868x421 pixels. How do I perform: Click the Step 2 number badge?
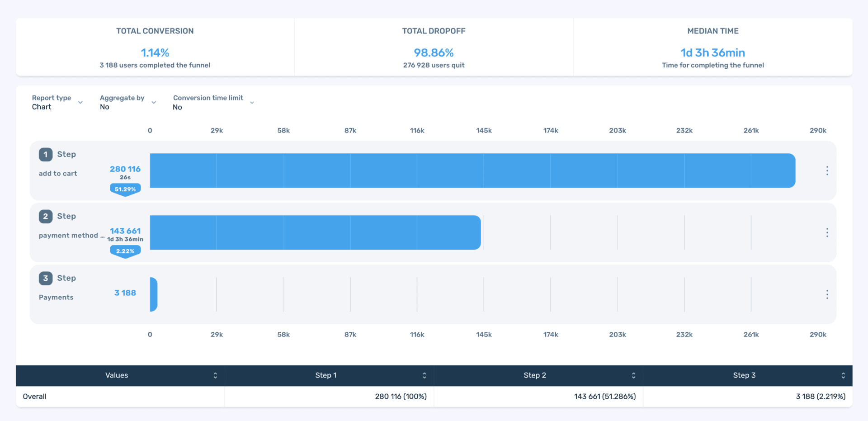pyautogui.click(x=45, y=216)
